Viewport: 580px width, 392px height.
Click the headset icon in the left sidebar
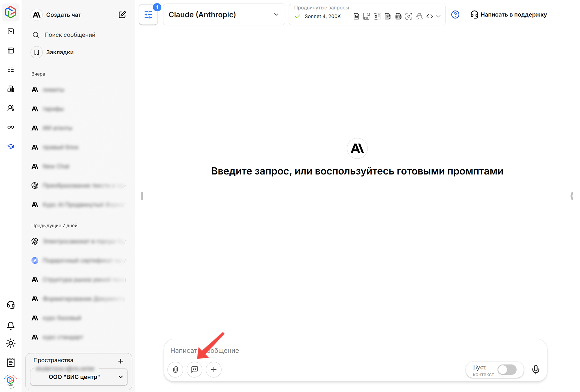pyautogui.click(x=11, y=305)
